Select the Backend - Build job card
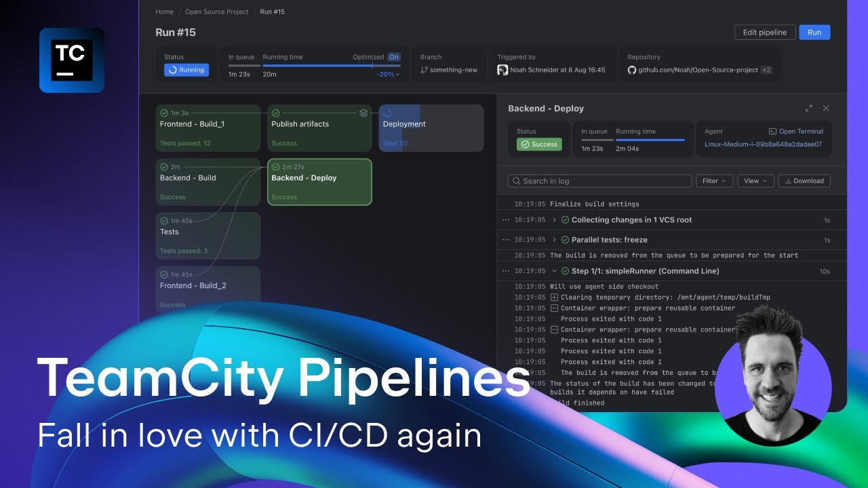Image resolution: width=868 pixels, height=488 pixels. pos(208,182)
